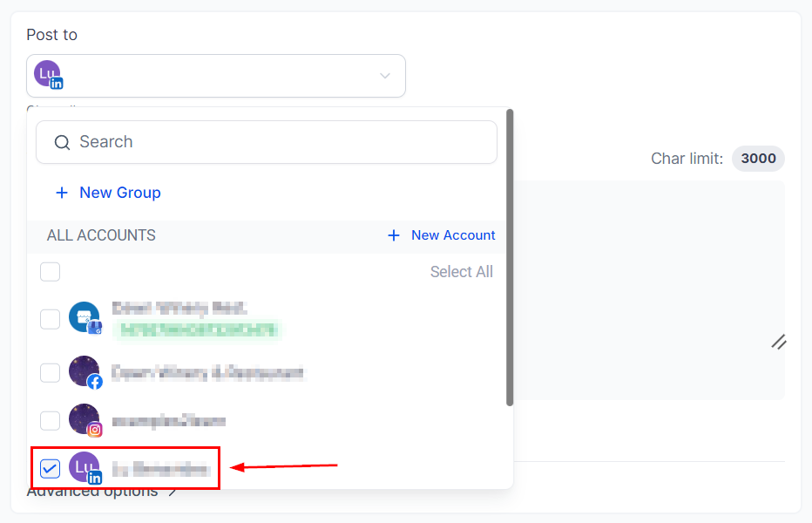Click the plus icon beside New Group
Screen dimensions: 812x523
[x=62, y=193]
